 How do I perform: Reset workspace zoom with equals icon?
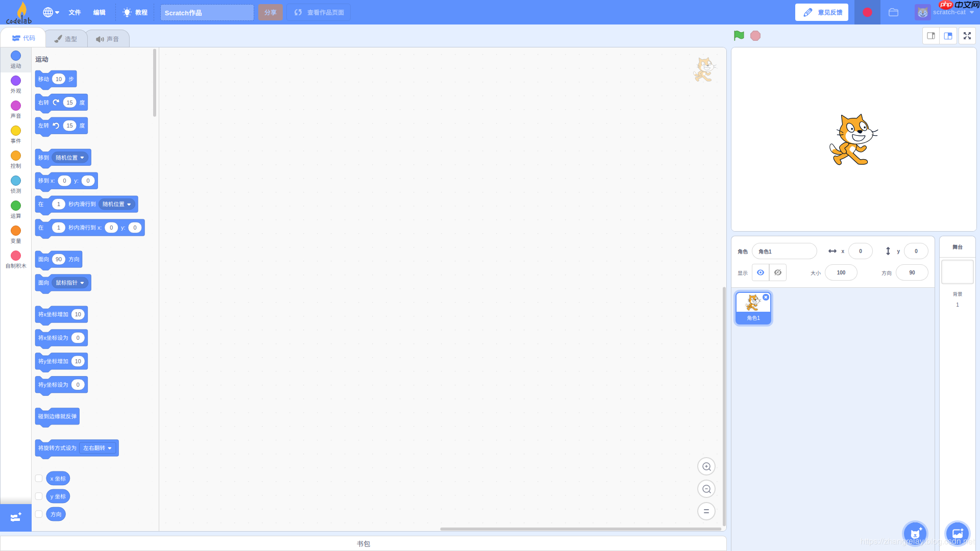click(x=706, y=511)
